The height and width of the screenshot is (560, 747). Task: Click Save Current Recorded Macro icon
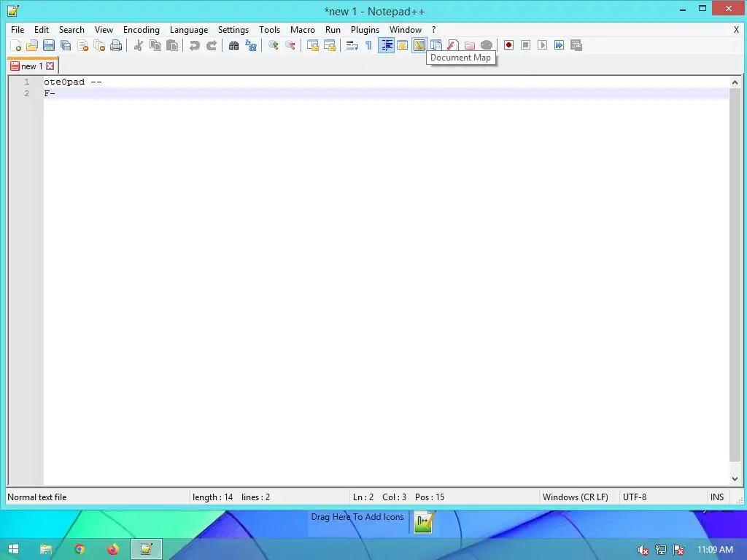click(x=576, y=45)
